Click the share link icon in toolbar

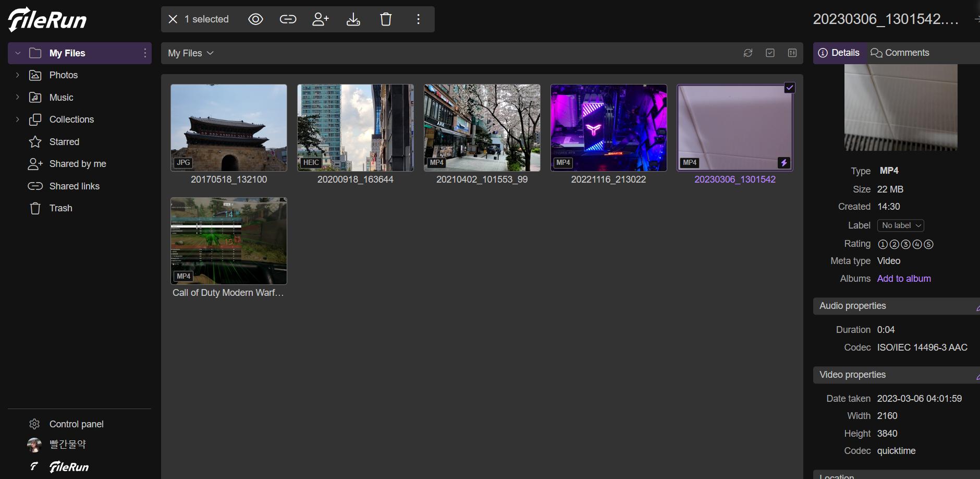[288, 19]
